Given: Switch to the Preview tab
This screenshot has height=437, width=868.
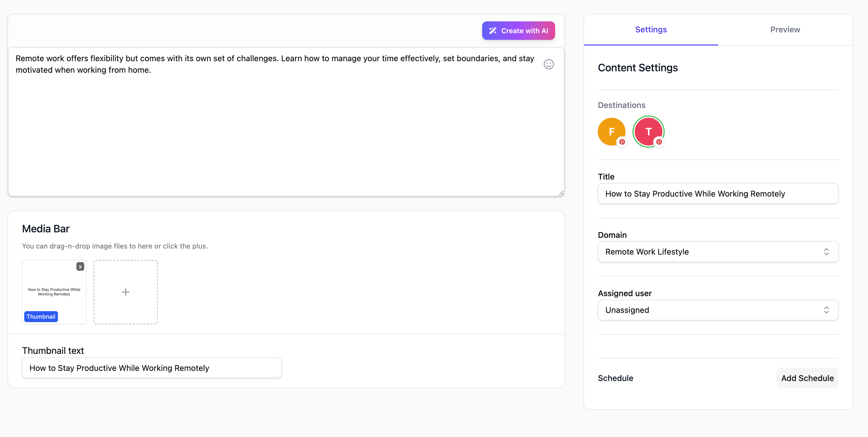Looking at the screenshot, I should (x=785, y=29).
